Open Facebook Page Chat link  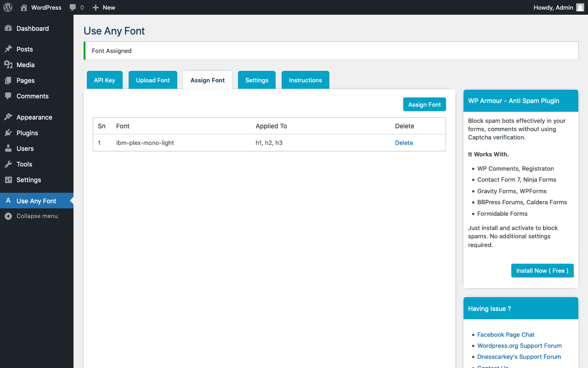(506, 334)
